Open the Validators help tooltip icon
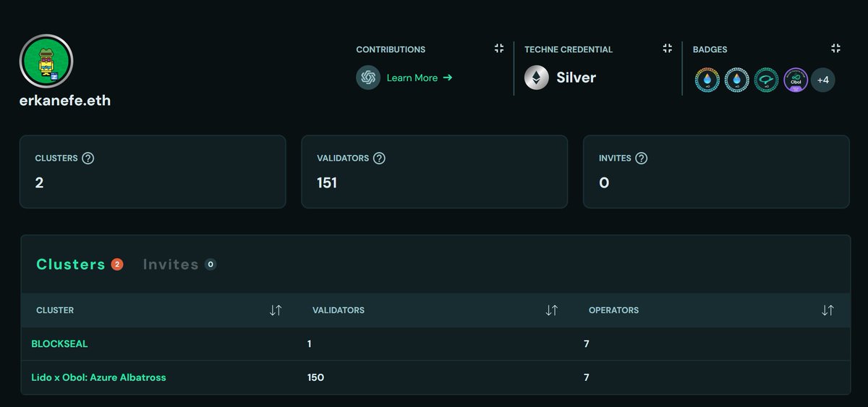This screenshot has width=868, height=407. (378, 158)
